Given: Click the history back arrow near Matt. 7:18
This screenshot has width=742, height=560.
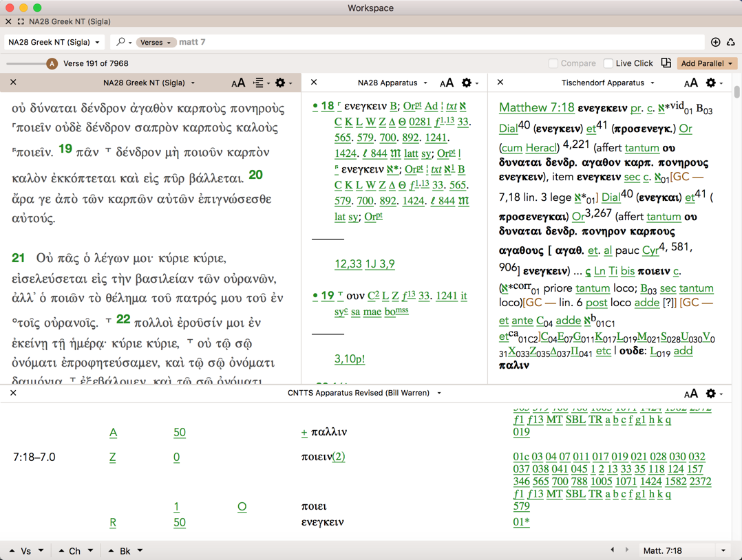Looking at the screenshot, I should pos(613,550).
